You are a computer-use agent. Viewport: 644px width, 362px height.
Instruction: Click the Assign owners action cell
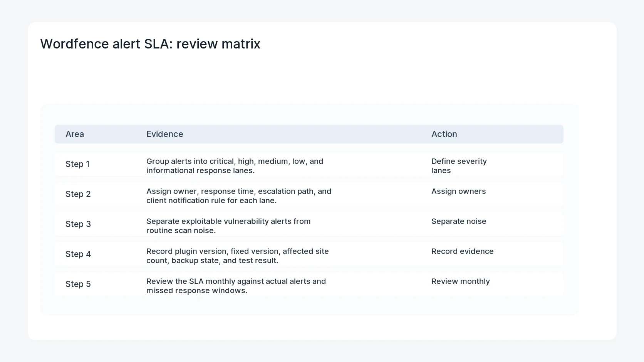tap(458, 191)
